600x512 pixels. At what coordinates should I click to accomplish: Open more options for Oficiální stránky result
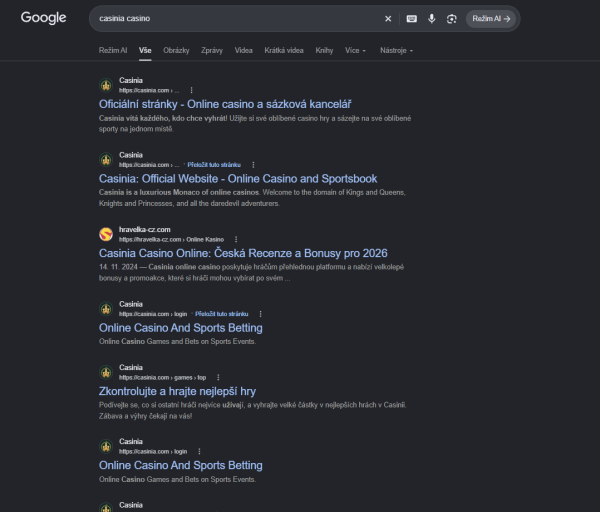(x=191, y=90)
